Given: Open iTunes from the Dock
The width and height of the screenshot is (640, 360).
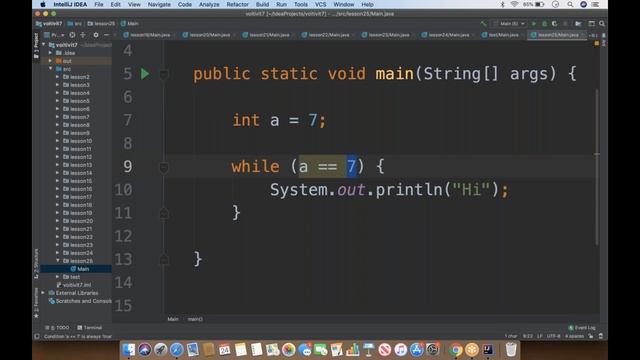Looking at the screenshot, I should coord(400,350).
